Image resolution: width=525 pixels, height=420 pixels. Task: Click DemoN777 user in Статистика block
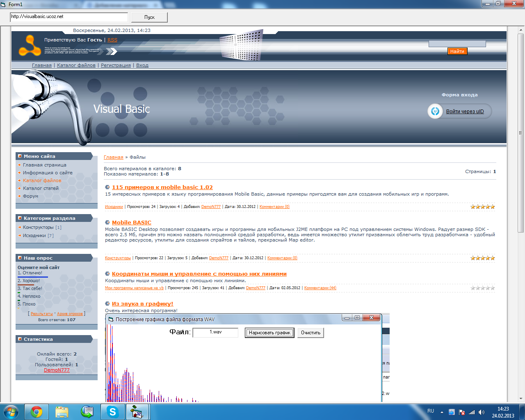pos(57,370)
